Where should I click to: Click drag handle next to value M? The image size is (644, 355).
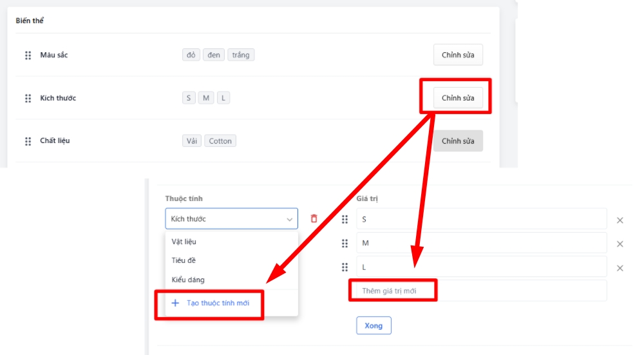coord(345,244)
